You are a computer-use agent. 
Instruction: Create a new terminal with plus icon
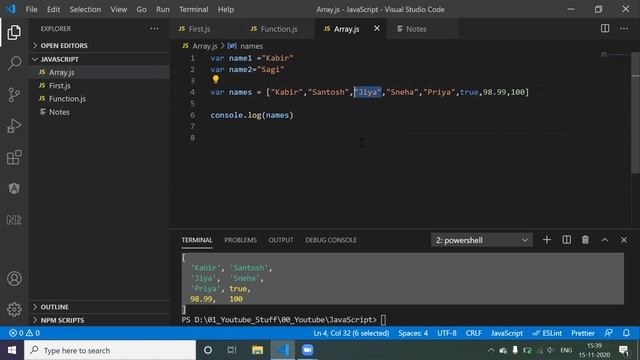547,240
